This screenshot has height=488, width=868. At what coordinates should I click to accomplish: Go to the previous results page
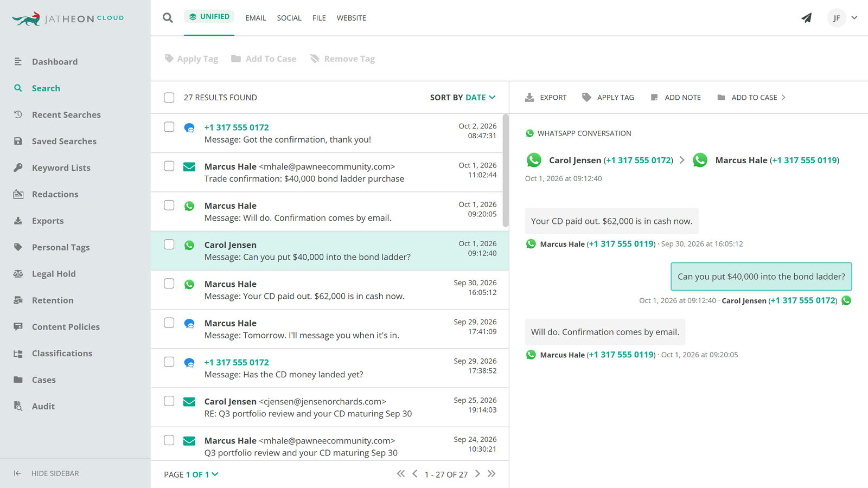[x=415, y=474]
